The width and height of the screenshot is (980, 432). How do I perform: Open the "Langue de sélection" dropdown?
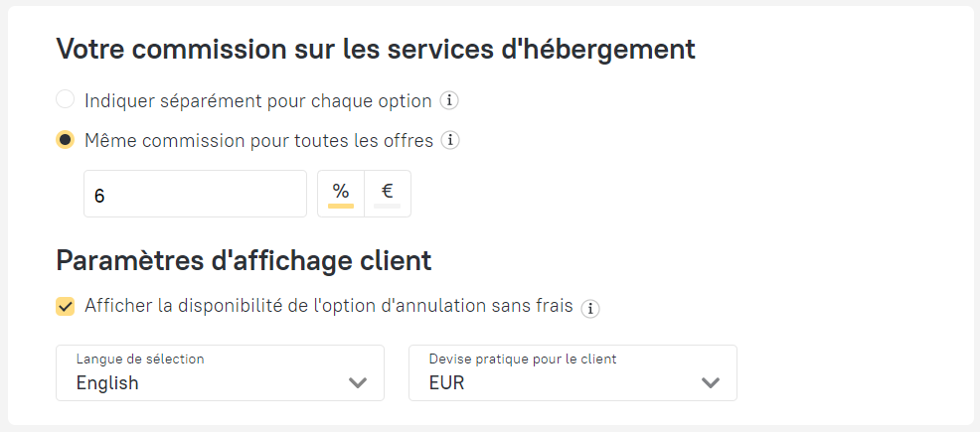(x=220, y=372)
